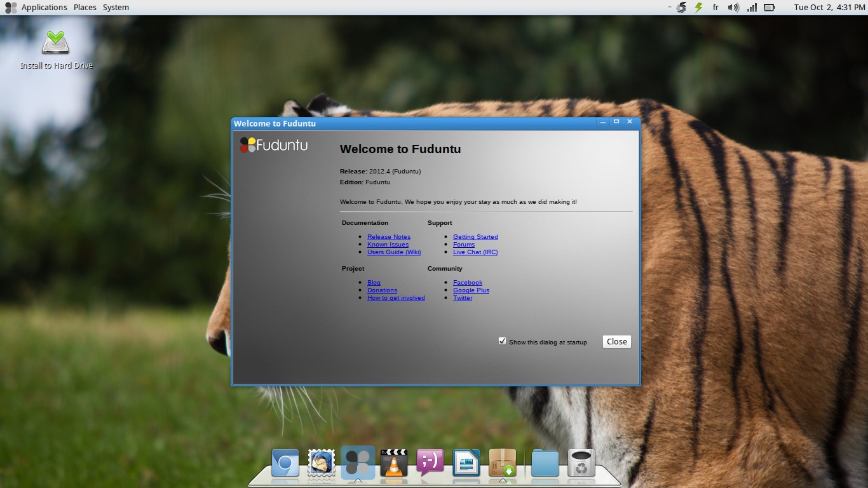Viewport: 868px width, 488px height.
Task: Open LibreOffice Writer from the dock
Action: [466, 463]
